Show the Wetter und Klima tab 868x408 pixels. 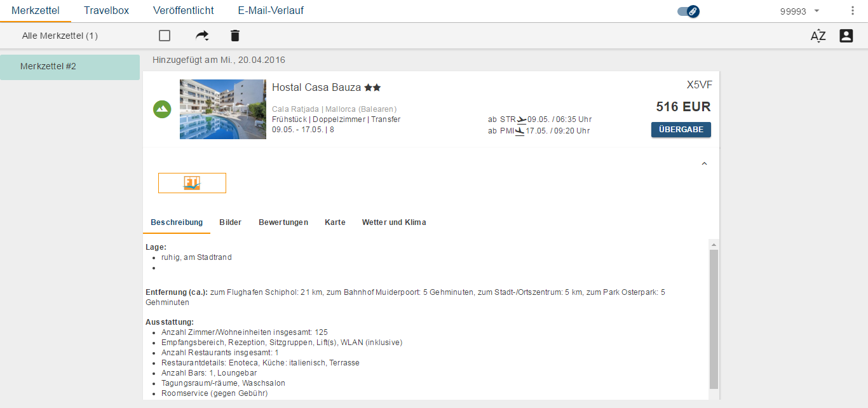pyautogui.click(x=393, y=222)
